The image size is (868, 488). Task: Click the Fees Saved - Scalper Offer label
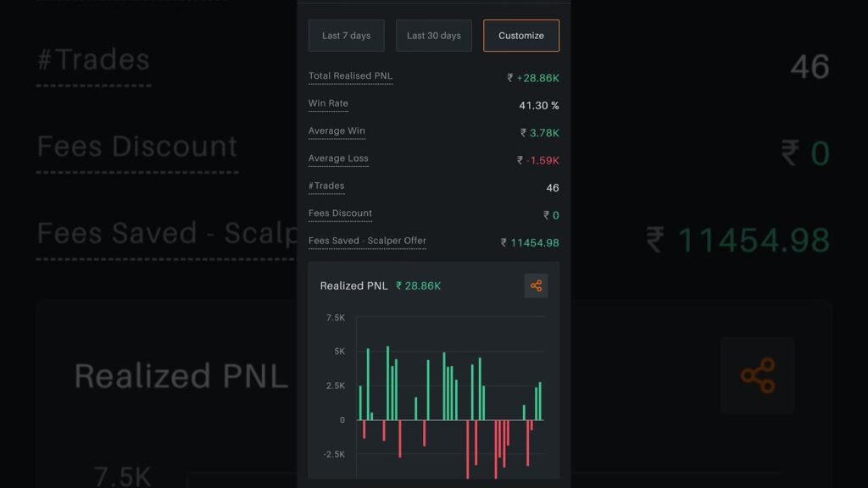click(367, 241)
